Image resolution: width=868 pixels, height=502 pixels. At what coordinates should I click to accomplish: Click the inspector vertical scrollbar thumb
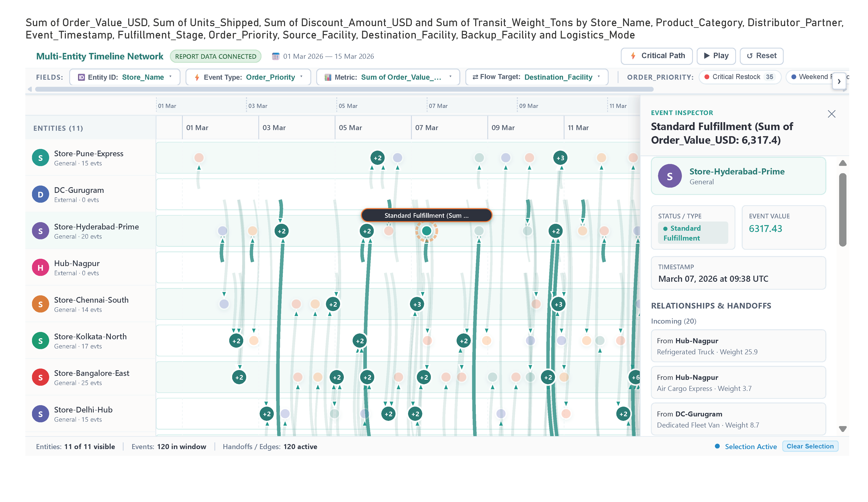(842, 210)
